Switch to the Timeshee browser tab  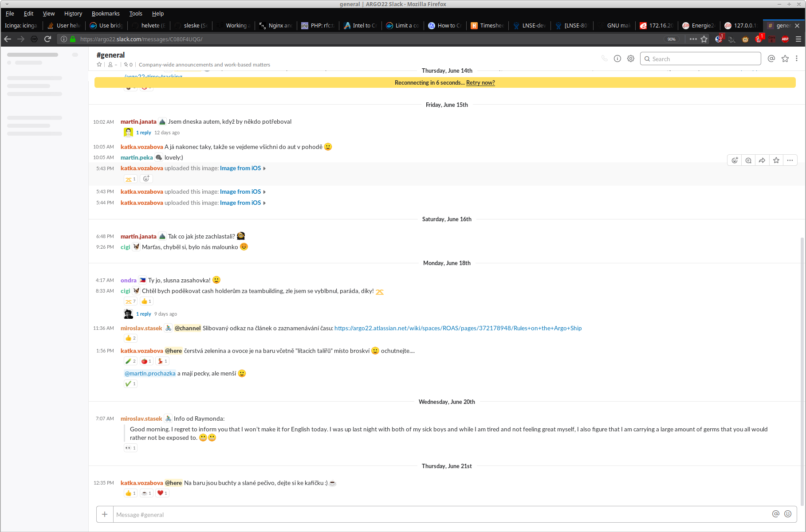[488, 25]
